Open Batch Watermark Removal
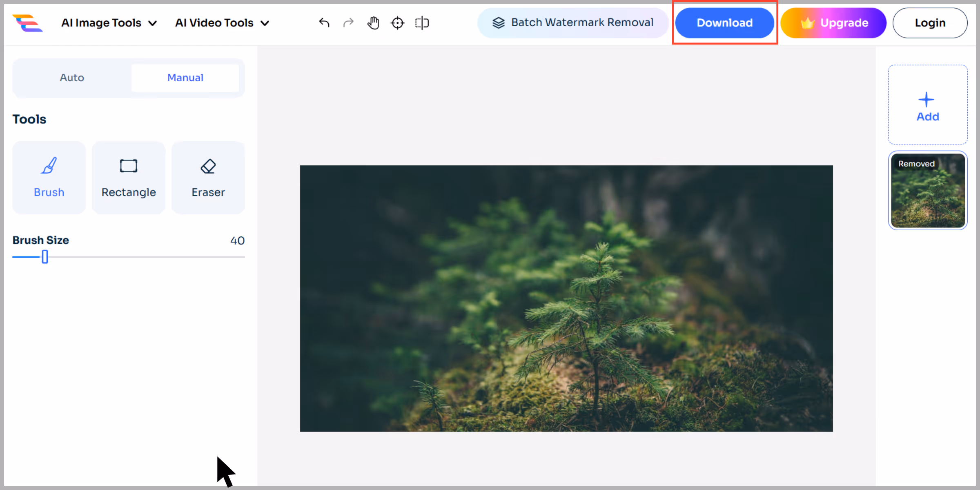The width and height of the screenshot is (980, 490). tap(572, 23)
